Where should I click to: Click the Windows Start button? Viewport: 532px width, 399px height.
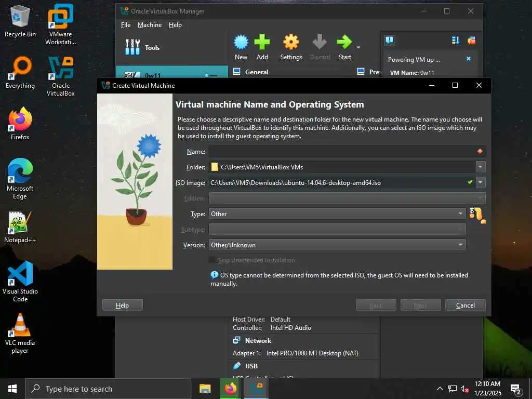[x=12, y=389]
